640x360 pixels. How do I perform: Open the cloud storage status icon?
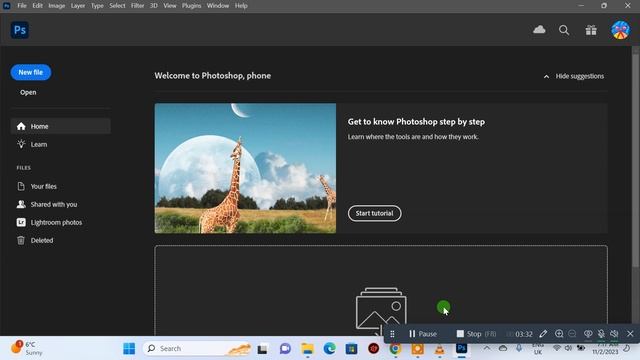click(x=539, y=29)
